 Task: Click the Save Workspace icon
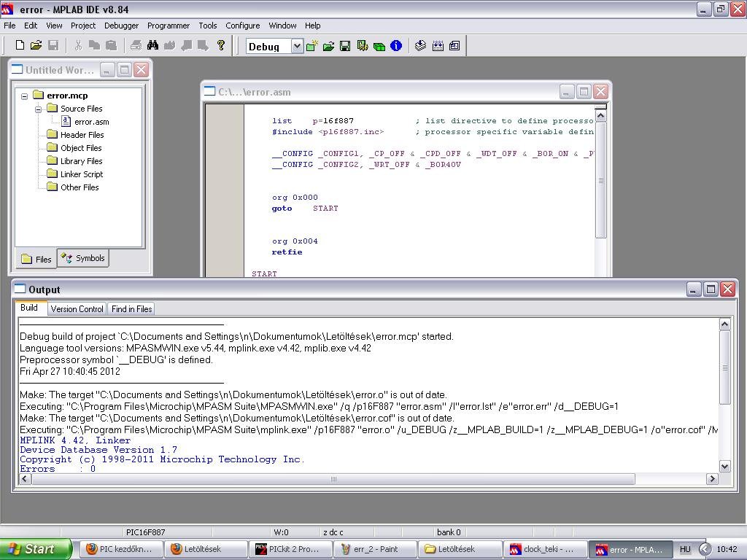345,46
